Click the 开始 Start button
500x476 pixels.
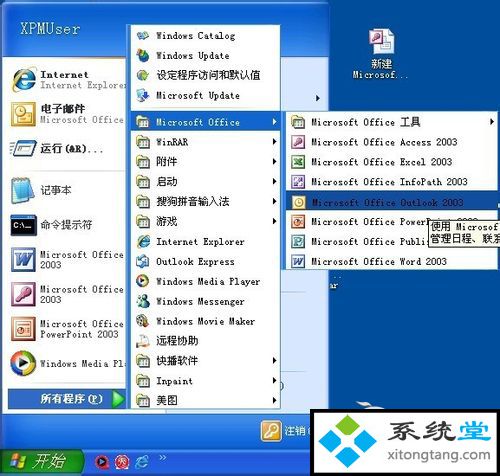click(41, 461)
